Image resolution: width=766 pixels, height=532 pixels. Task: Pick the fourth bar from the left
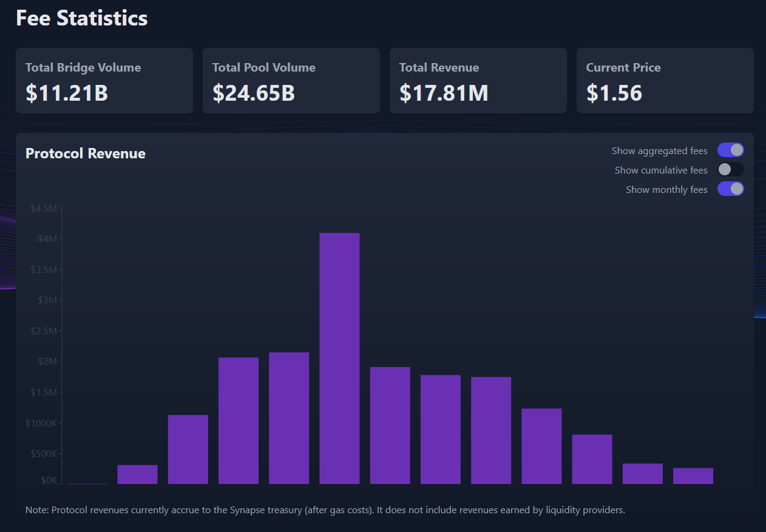coord(239,420)
